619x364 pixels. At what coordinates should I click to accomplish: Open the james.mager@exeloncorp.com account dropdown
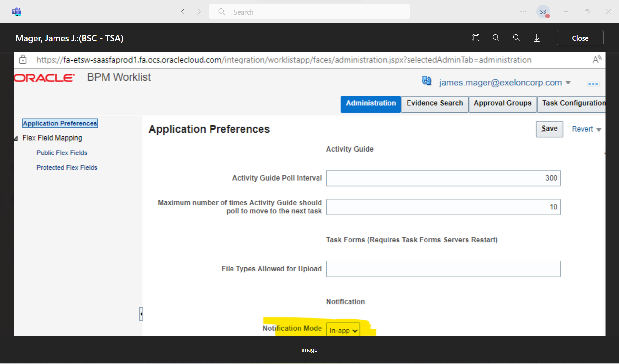tap(568, 83)
